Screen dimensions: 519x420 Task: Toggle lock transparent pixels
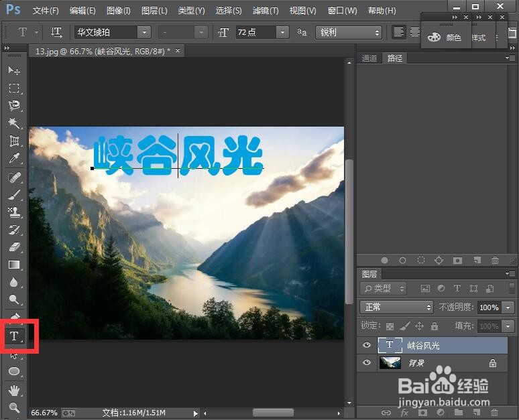coord(390,327)
